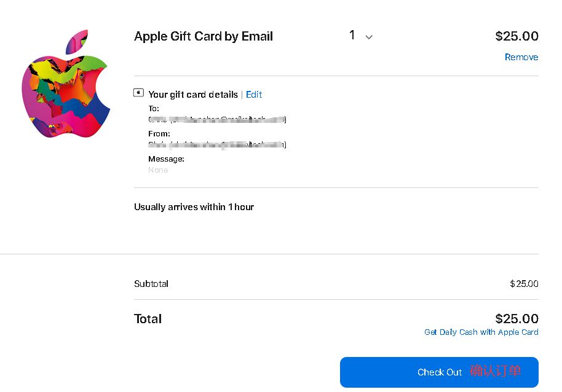Open Get Daily Cash with Apple Card link

(481, 332)
